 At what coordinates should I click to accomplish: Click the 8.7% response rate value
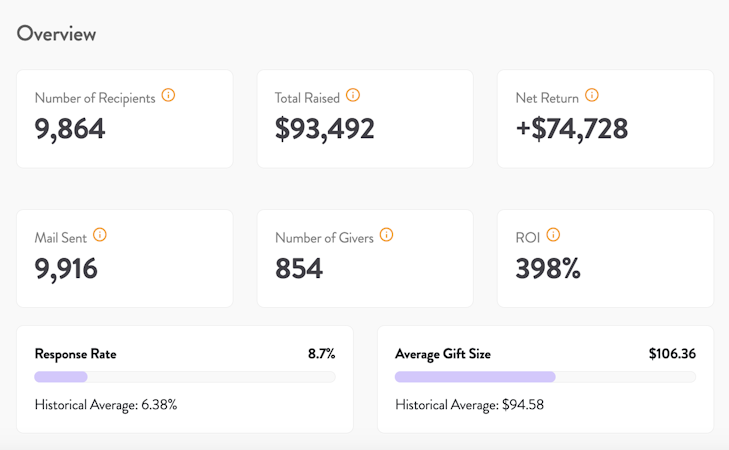pos(321,354)
